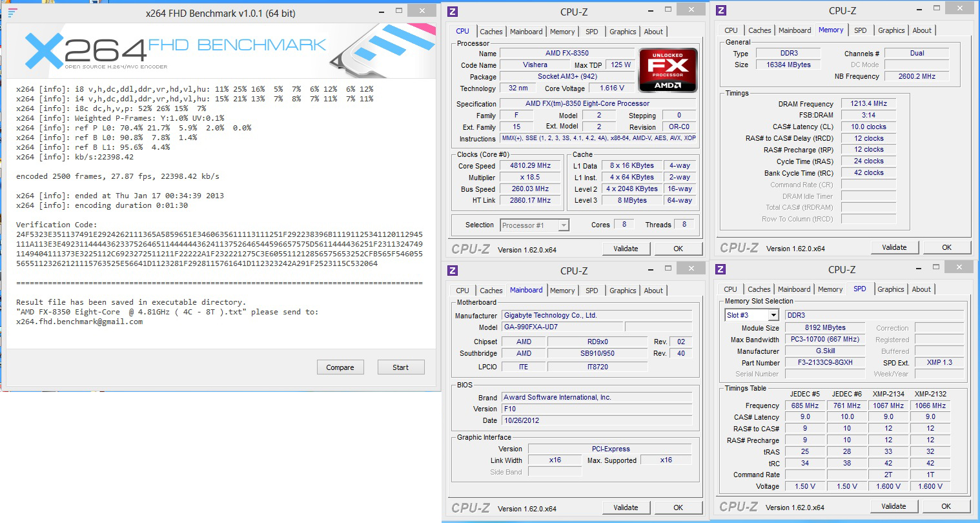Open About tab in the mainboard window
The image size is (980, 523).
653,291
